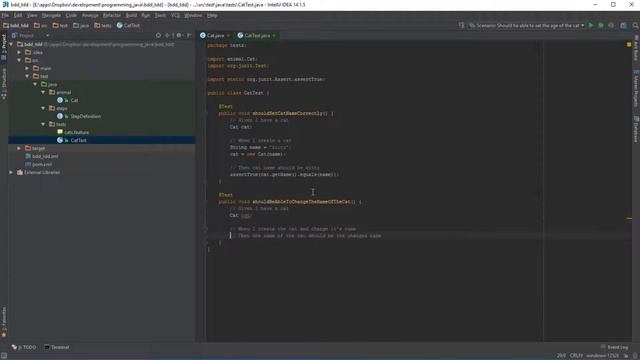
Task: Click the CatTest class icon in the navigation bar
Action: (x=120, y=25)
